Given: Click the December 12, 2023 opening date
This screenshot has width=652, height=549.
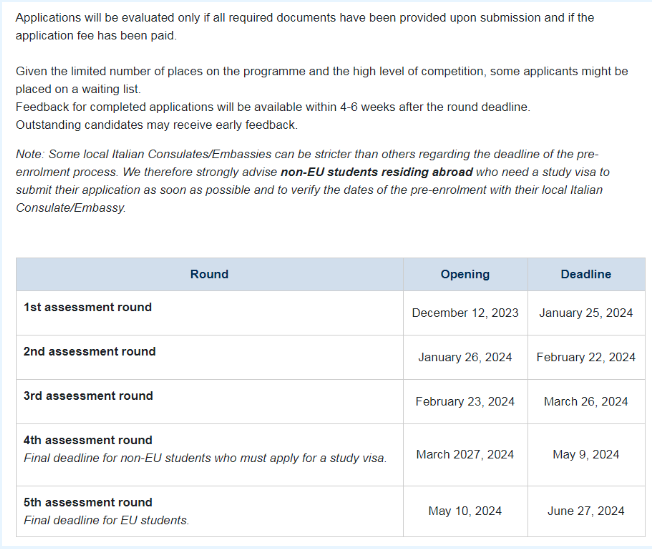Looking at the screenshot, I should click(465, 313).
